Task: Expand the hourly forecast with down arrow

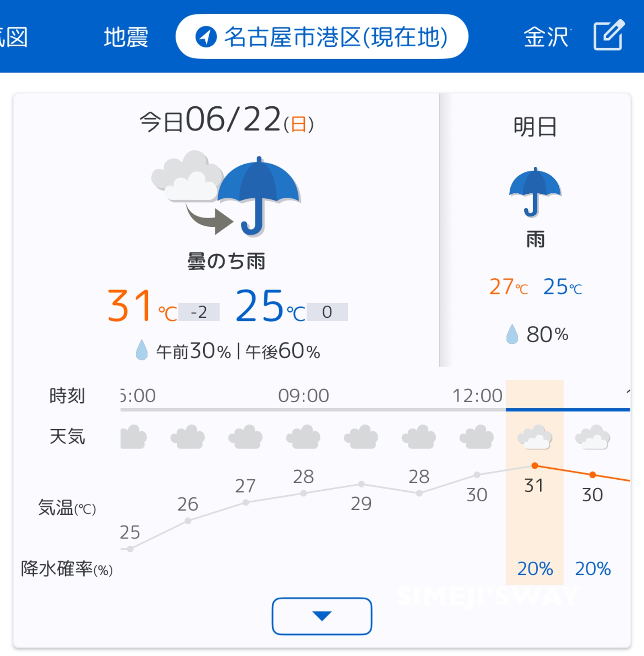Action: coord(322,616)
